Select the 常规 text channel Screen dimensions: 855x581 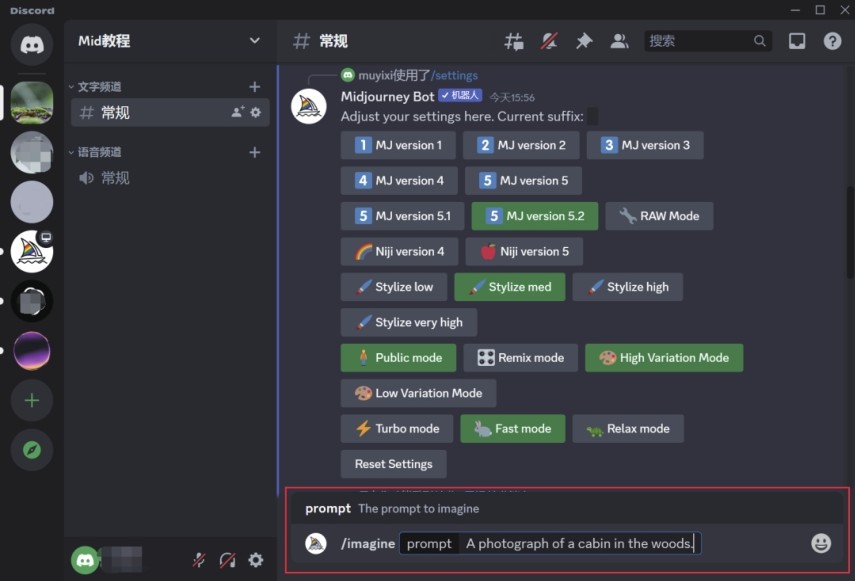170,112
